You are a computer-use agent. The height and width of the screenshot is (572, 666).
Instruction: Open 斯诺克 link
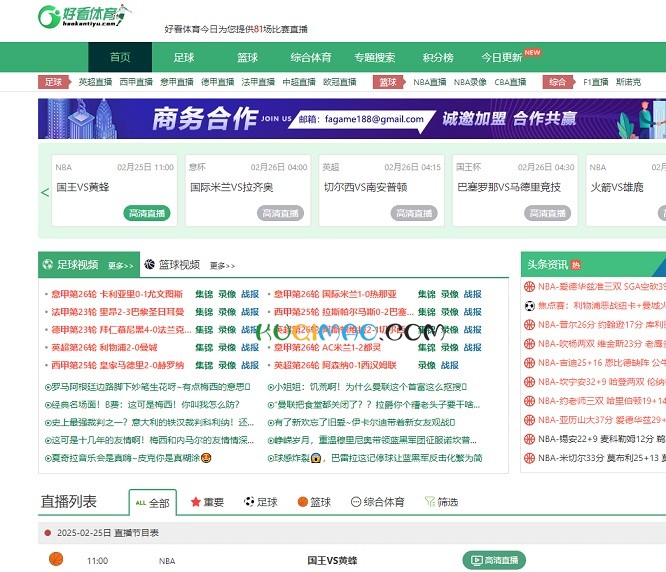point(628,82)
